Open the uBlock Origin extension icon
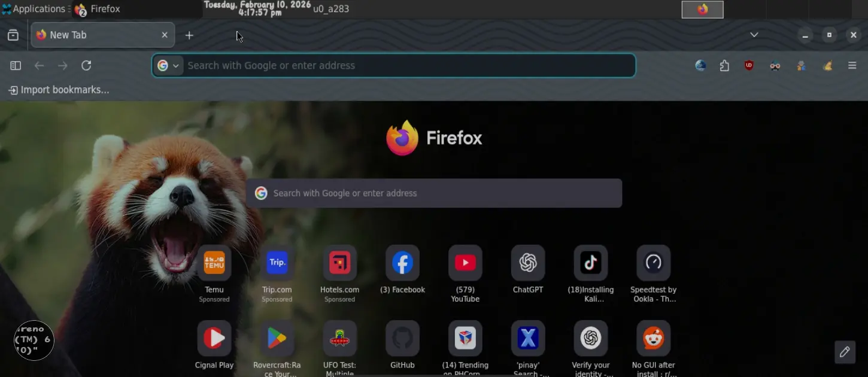The width and height of the screenshot is (868, 377). pyautogui.click(x=749, y=66)
